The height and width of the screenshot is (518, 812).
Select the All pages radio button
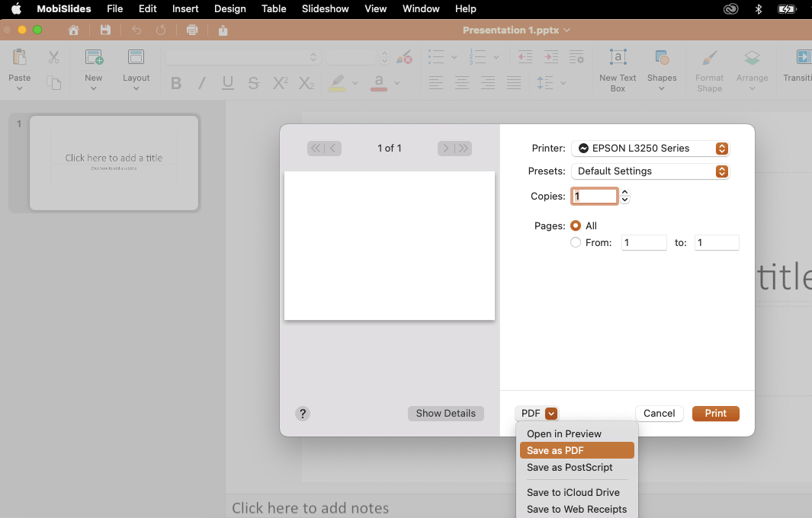pyautogui.click(x=576, y=225)
